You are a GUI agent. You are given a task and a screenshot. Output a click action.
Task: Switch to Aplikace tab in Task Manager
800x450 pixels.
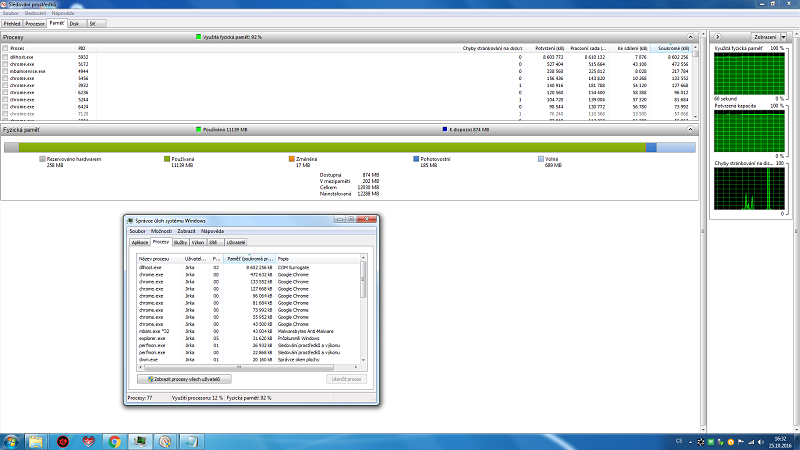coord(140,242)
